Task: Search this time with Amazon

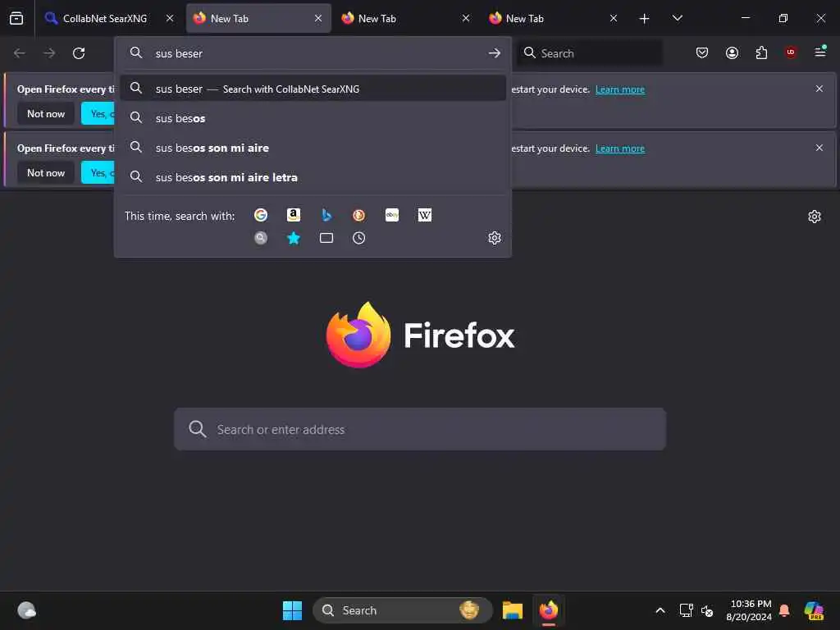Action: click(x=293, y=215)
